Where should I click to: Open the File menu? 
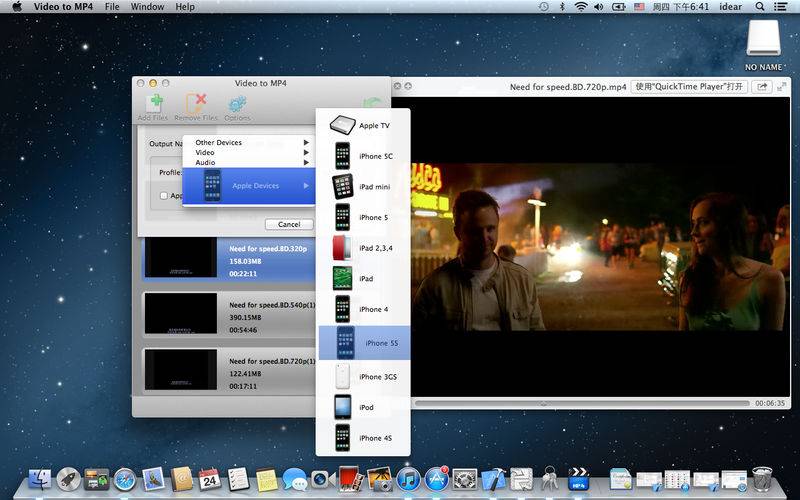coord(112,7)
